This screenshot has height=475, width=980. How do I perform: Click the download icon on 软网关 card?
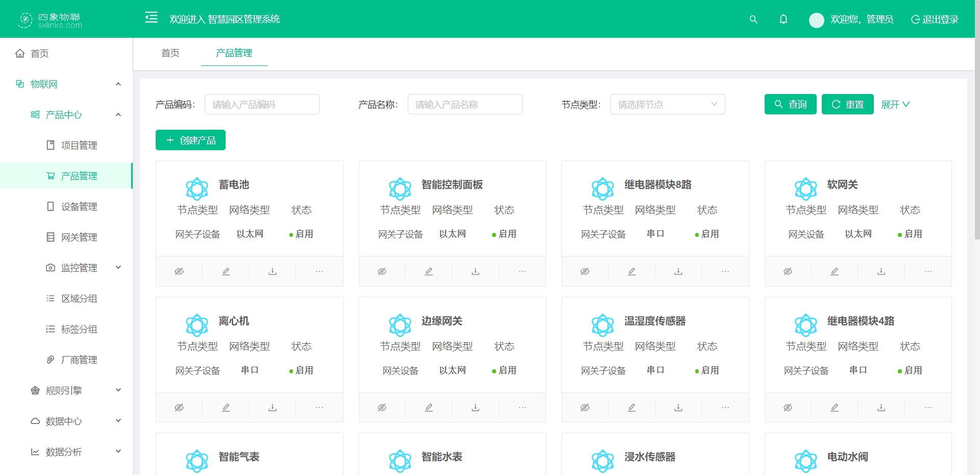[880, 271]
